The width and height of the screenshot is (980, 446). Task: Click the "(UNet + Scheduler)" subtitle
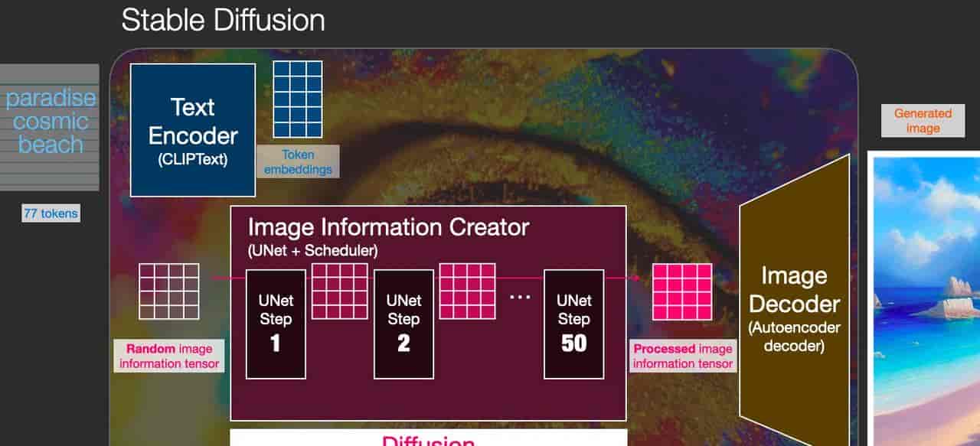pyautogui.click(x=312, y=250)
